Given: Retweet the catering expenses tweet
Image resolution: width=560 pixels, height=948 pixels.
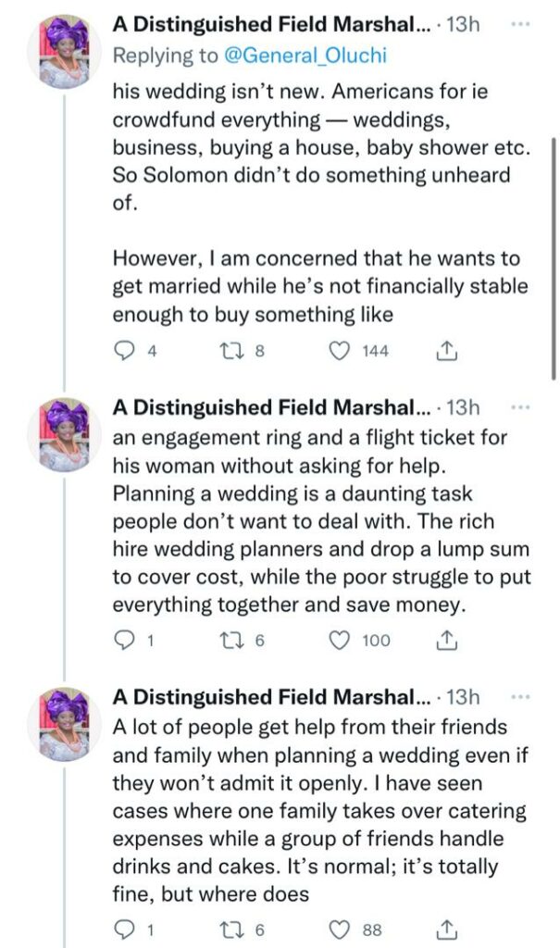Looking at the screenshot, I should point(230,929).
